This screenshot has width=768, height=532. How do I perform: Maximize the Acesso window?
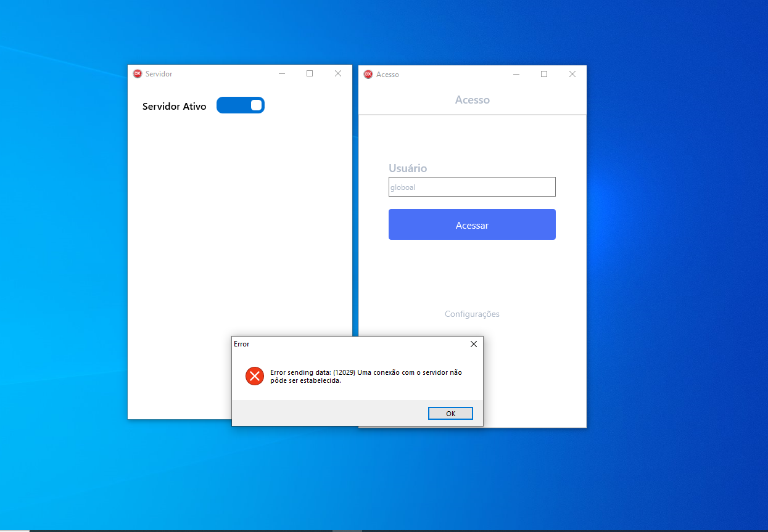point(544,74)
